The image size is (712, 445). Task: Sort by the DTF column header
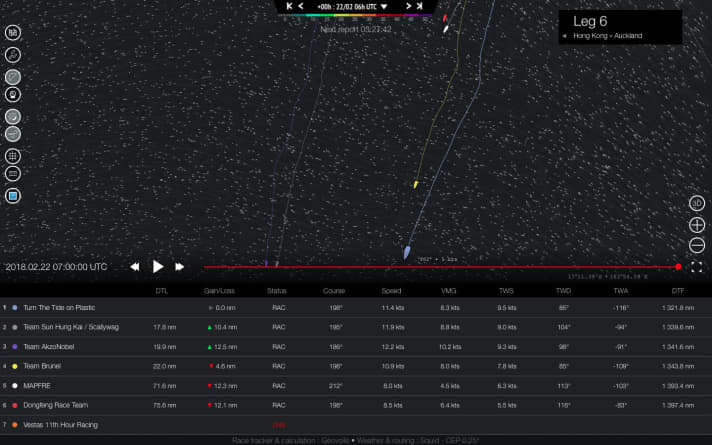click(678, 291)
